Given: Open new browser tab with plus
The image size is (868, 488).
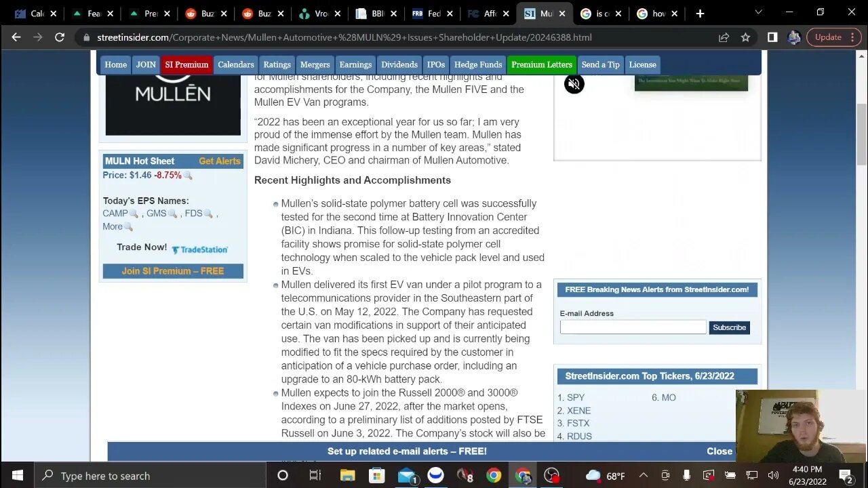Looking at the screenshot, I should click(700, 14).
